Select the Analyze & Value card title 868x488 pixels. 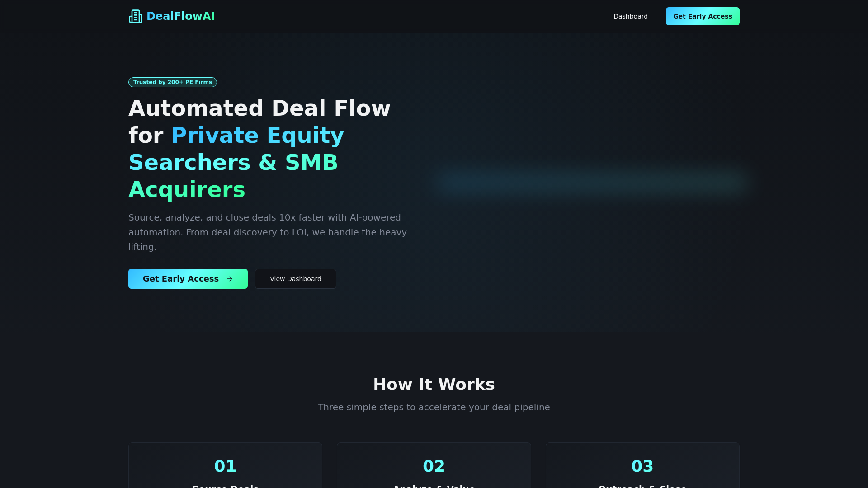click(x=434, y=486)
